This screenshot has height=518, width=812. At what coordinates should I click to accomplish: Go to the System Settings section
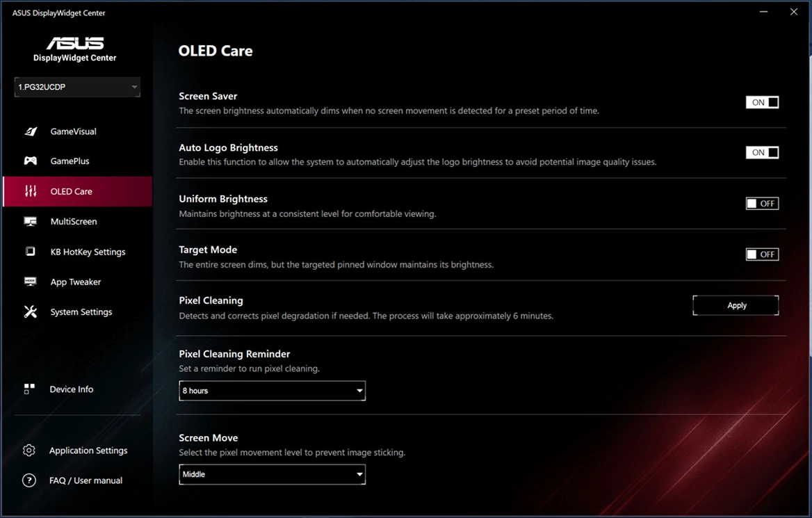point(81,312)
